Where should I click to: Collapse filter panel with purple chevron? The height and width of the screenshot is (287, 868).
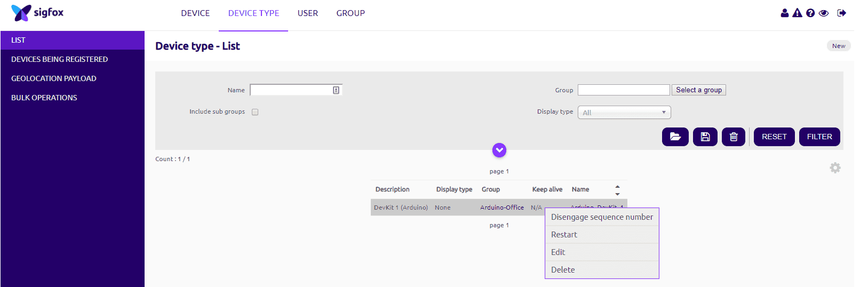(499, 150)
